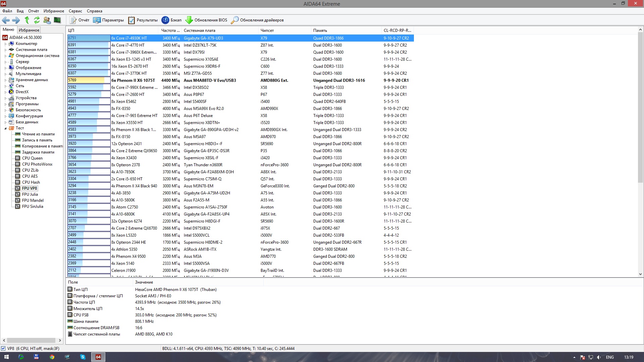Screen dimensions: 644x362
Task: Click the Results (Результаты) toolbar item
Action: tap(143, 20)
